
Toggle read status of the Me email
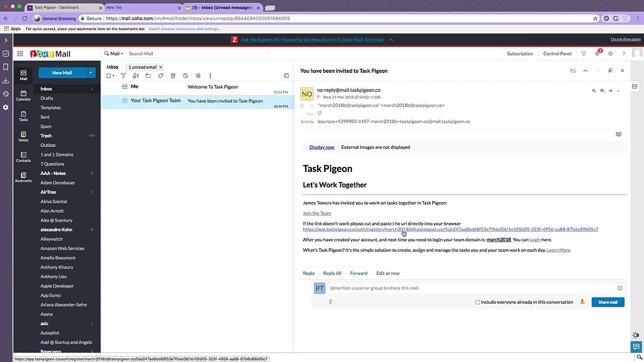125,86
